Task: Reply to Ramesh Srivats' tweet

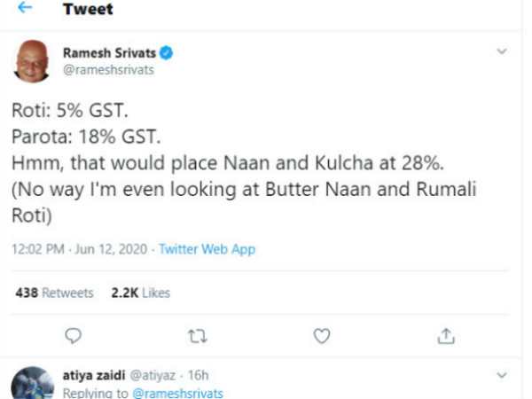Action: [x=74, y=335]
